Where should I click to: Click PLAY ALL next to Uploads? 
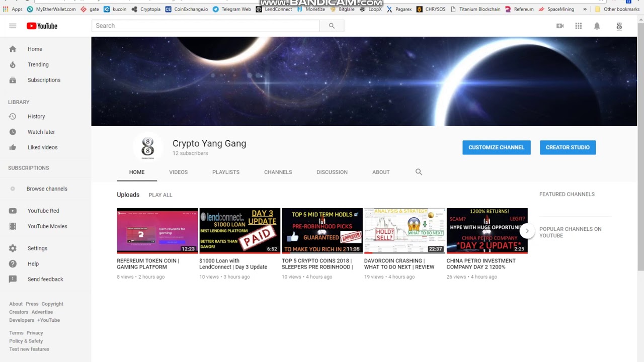pos(160,195)
